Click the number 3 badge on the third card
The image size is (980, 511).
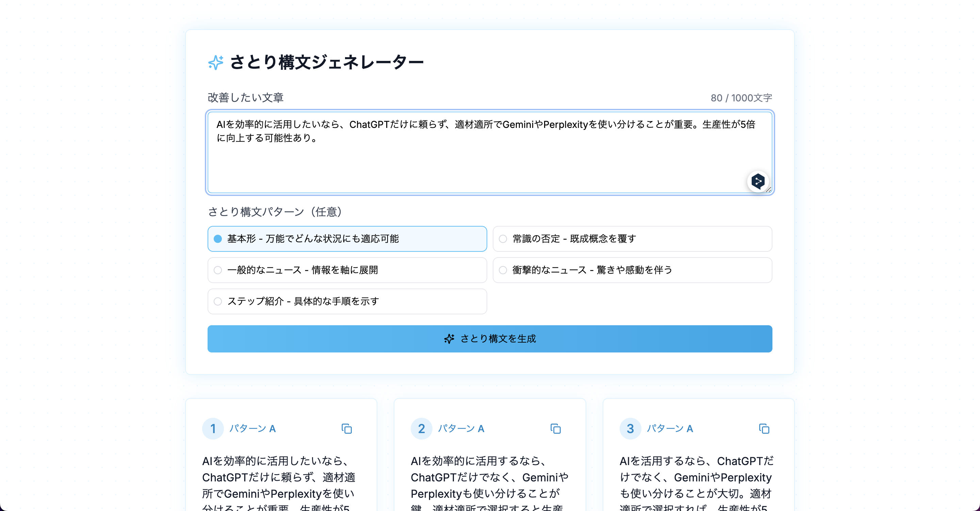point(630,429)
